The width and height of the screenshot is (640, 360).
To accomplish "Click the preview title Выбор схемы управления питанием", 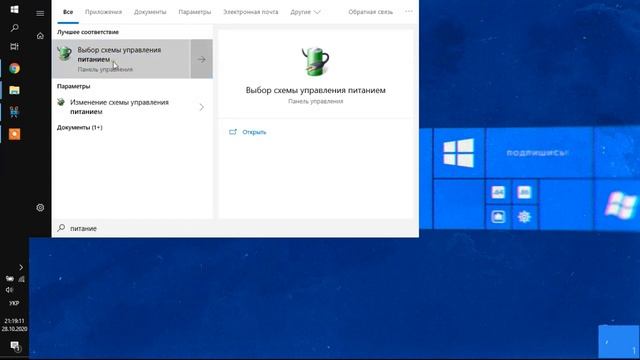I will [x=316, y=90].
